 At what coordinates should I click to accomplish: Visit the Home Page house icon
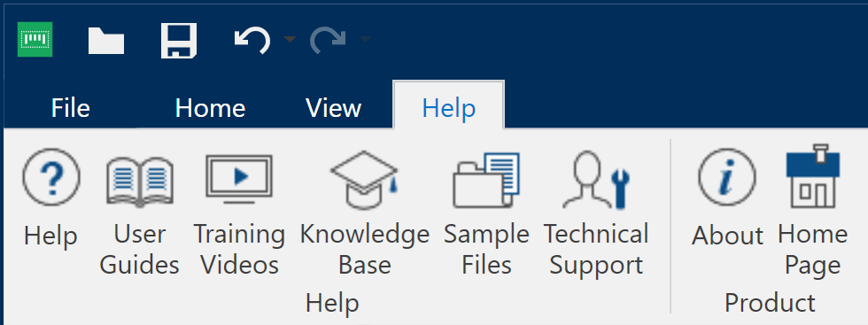(x=813, y=176)
